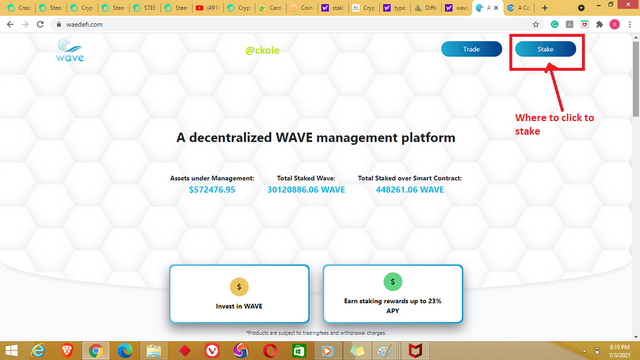The width and height of the screenshot is (640, 360).
Task: Launch Opera browser from taskbar
Action: point(270,351)
